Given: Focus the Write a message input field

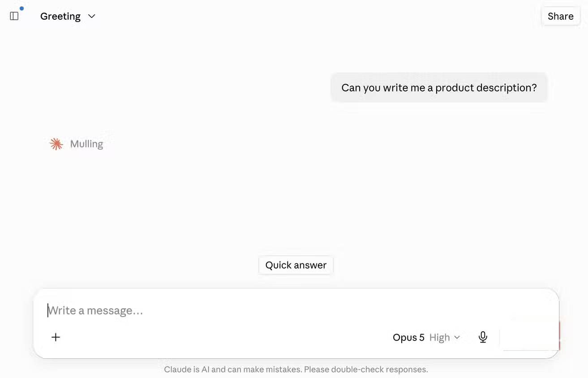Looking at the screenshot, I should [296, 310].
